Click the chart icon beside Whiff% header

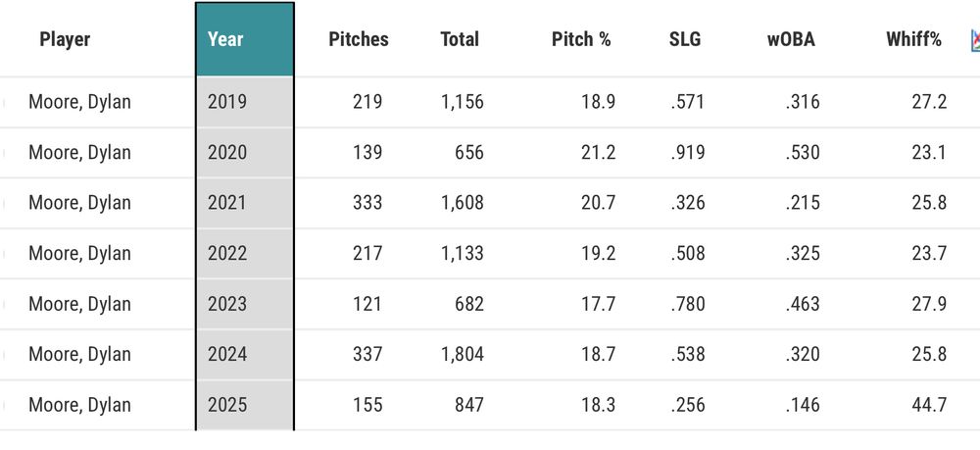tap(975, 40)
